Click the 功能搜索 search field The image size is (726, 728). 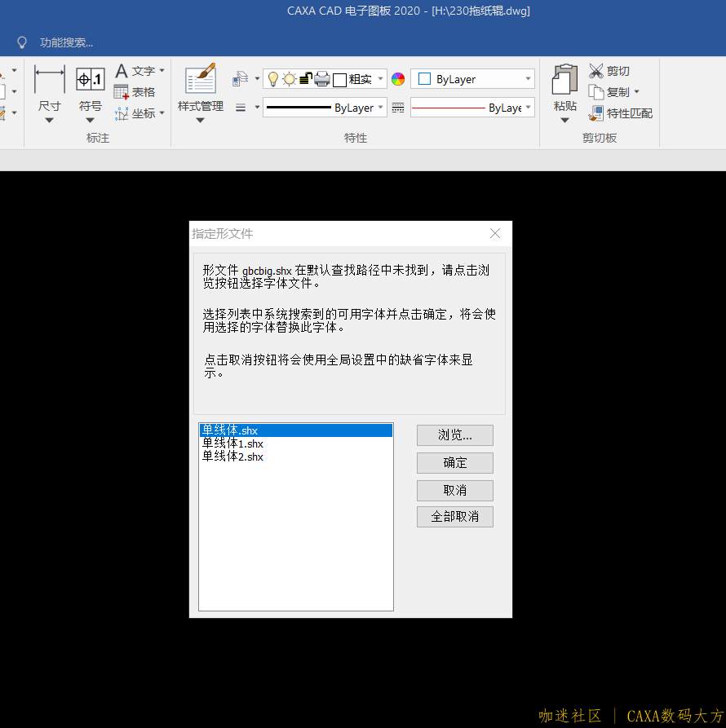coord(66,42)
